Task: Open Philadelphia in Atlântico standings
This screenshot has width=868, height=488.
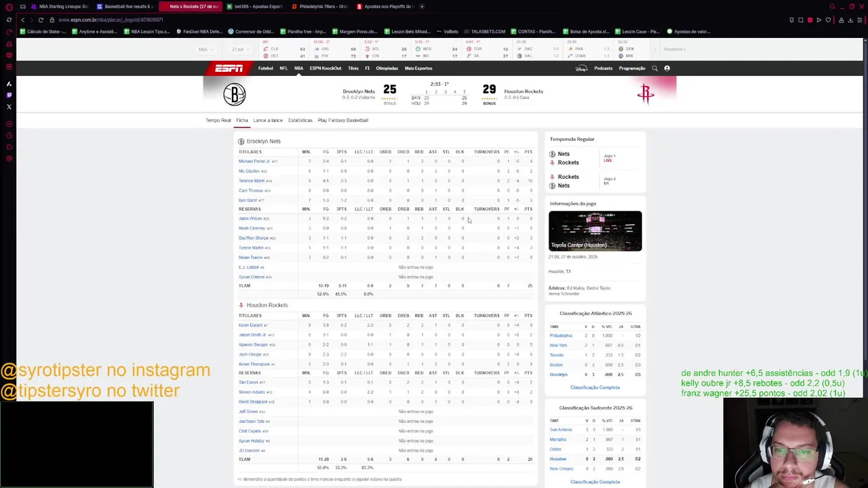Action: pos(561,336)
